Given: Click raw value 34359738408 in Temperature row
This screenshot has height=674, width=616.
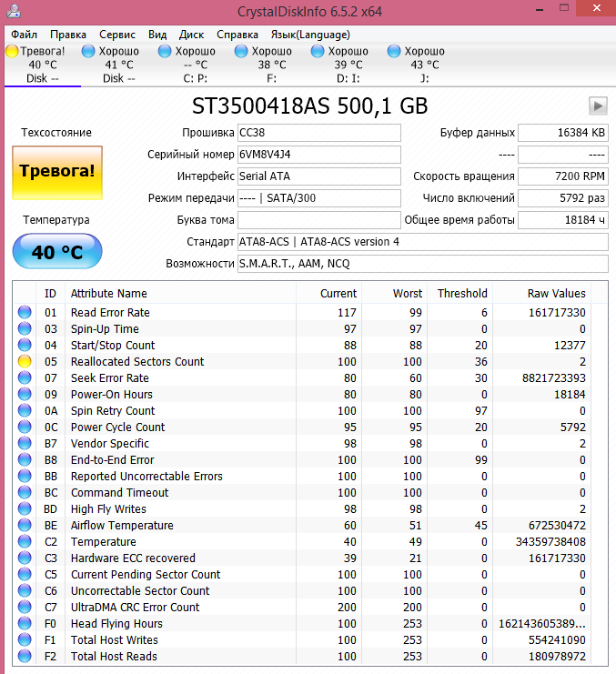Looking at the screenshot, I should pyautogui.click(x=550, y=541).
